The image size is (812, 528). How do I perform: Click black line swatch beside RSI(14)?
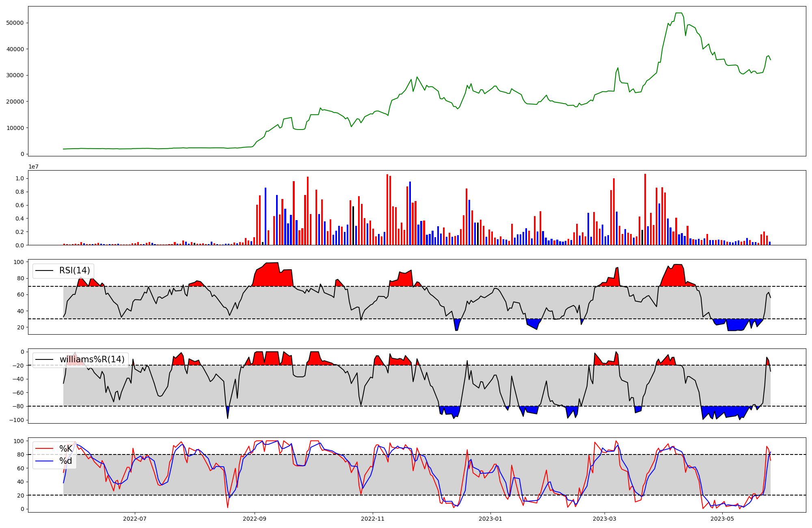tap(44, 270)
